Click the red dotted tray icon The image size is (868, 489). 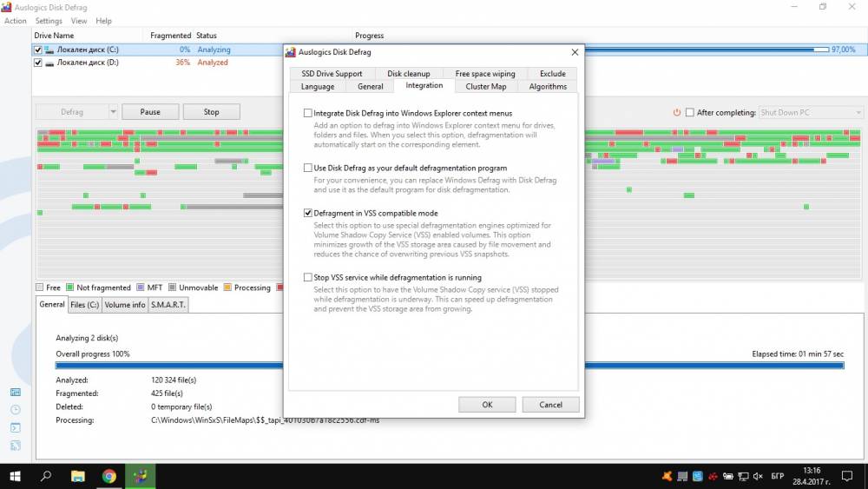[x=713, y=476]
